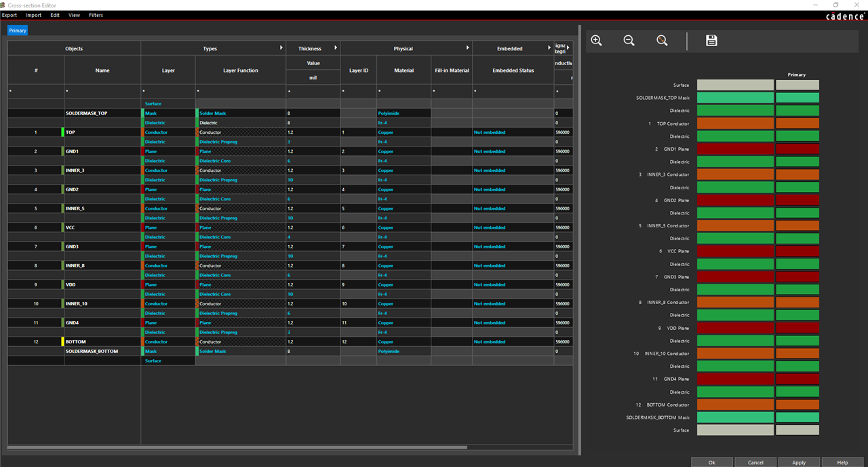Image resolution: width=868 pixels, height=467 pixels.
Task: Expand the Thickness column group arrow
Action: click(336, 48)
